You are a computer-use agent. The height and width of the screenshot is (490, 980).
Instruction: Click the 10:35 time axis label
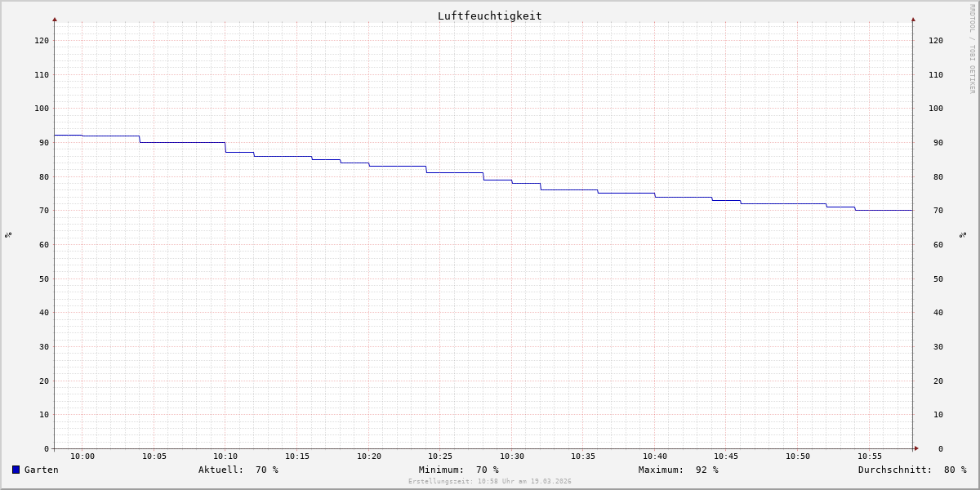584,457
